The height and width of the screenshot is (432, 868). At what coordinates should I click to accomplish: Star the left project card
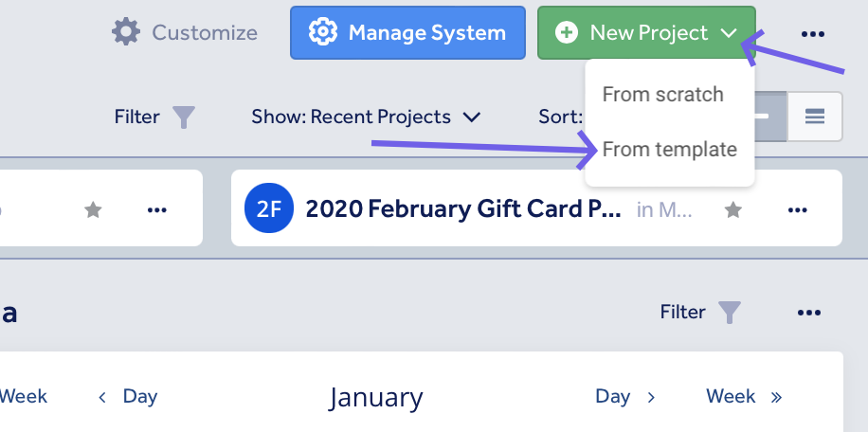click(x=93, y=209)
